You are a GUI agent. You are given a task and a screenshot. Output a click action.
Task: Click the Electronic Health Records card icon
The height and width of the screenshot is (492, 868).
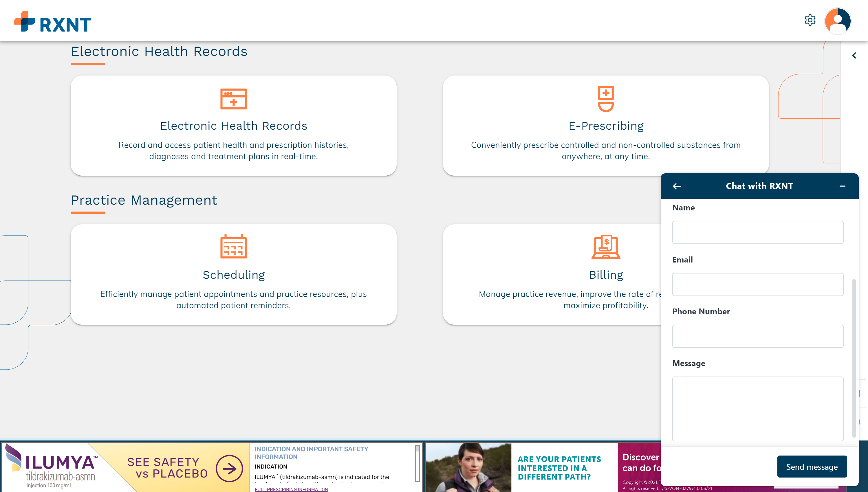(x=234, y=99)
